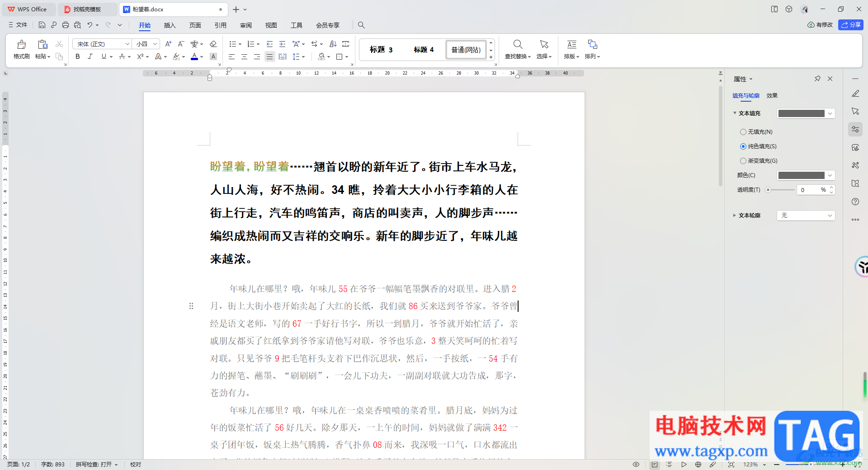Image resolution: width=868 pixels, height=470 pixels.
Task: Switch to the View tab
Action: pos(271,25)
